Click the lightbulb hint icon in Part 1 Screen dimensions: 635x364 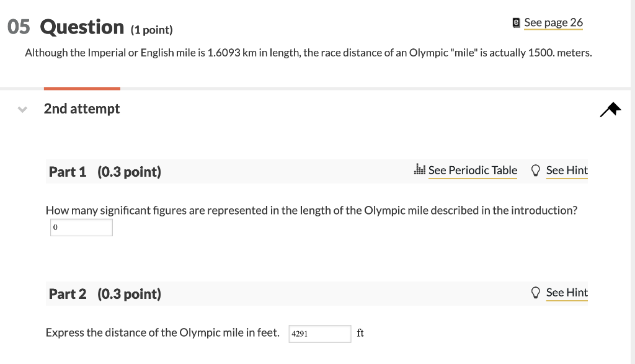tap(536, 171)
